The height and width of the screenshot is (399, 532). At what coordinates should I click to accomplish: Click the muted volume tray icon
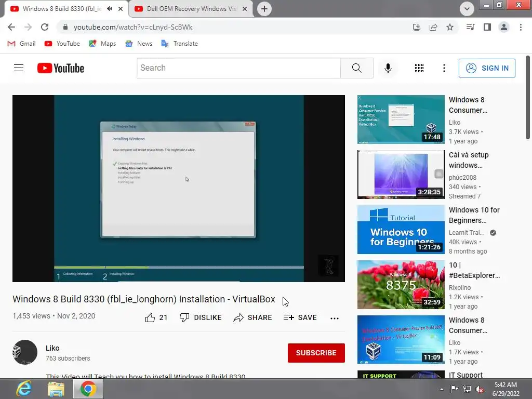480,389
